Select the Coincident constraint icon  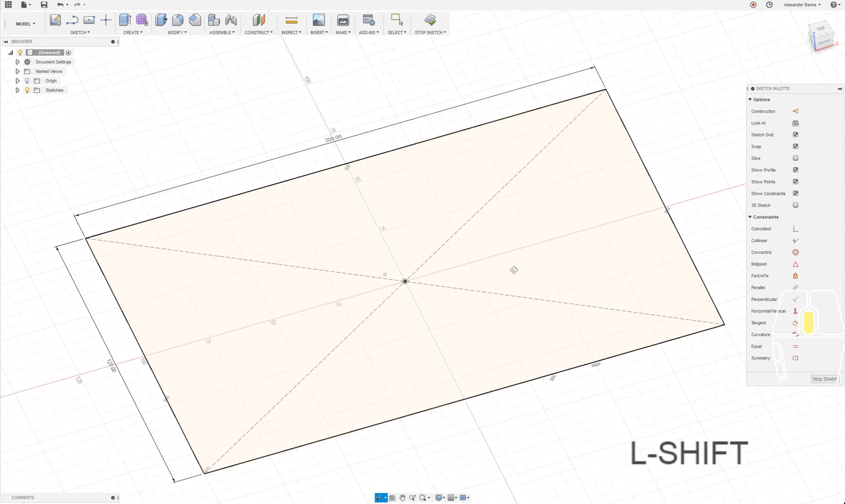(795, 229)
